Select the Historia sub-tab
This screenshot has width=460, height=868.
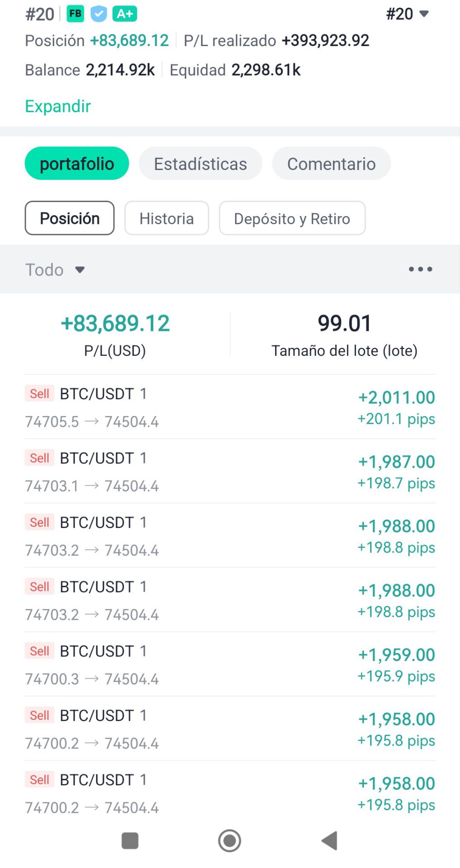(166, 218)
